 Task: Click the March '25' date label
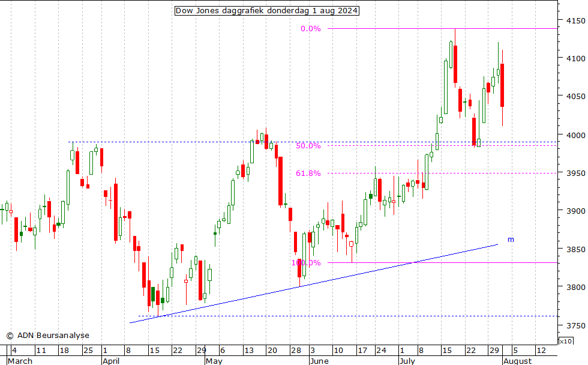pos(88,351)
